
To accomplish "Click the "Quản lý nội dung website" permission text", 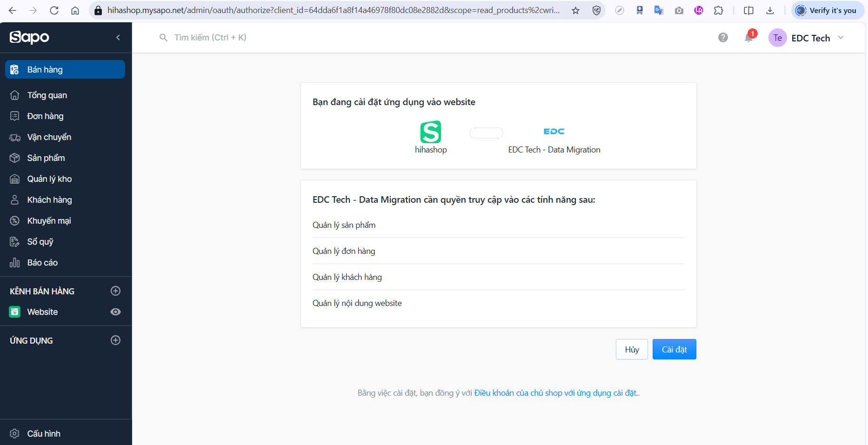I will pos(357,303).
